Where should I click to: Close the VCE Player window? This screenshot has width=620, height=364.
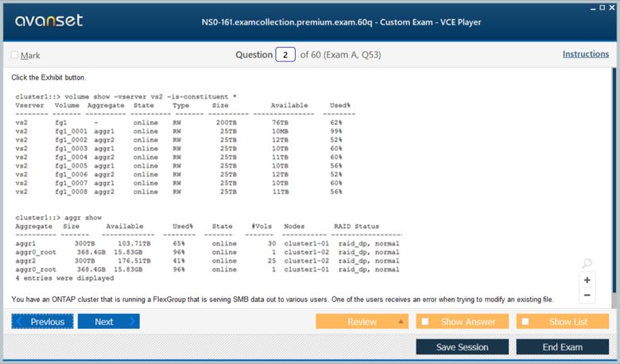612,7
